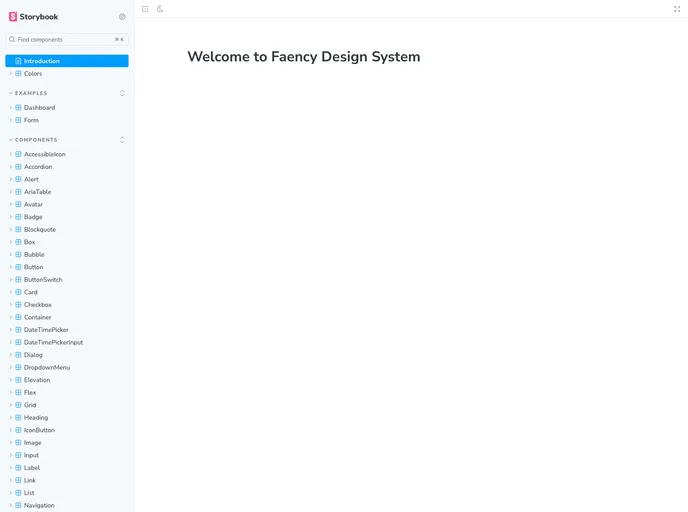Image resolution: width=688 pixels, height=512 pixels.
Task: Click the Dialog component grid icon
Action: pyautogui.click(x=18, y=355)
